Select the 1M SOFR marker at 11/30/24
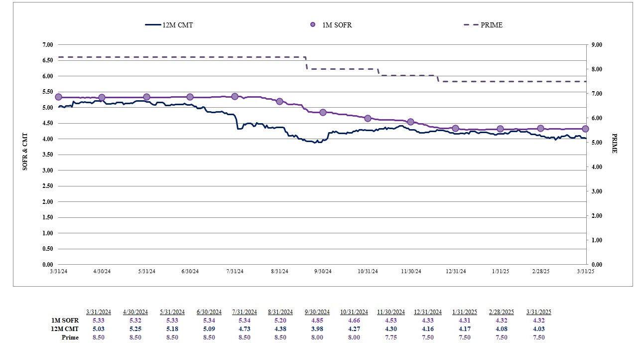The width and height of the screenshot is (644, 343). [411, 122]
